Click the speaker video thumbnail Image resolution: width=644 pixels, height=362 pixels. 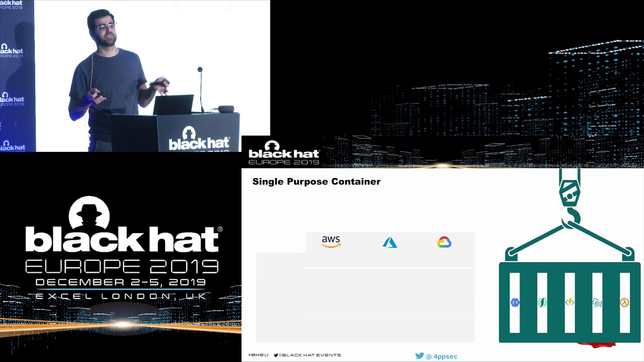135,76
